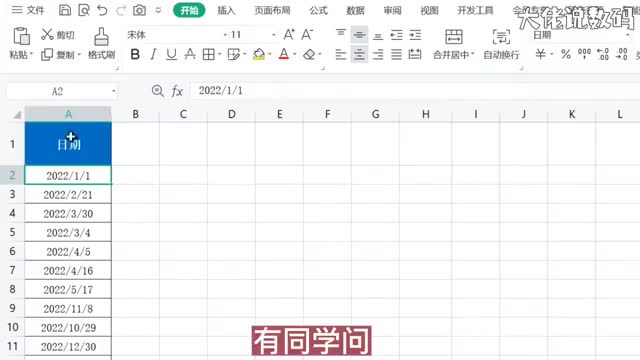The image size is (640, 360).
Task: Open the fill color dropdown arrow
Action: pyautogui.click(x=270, y=54)
